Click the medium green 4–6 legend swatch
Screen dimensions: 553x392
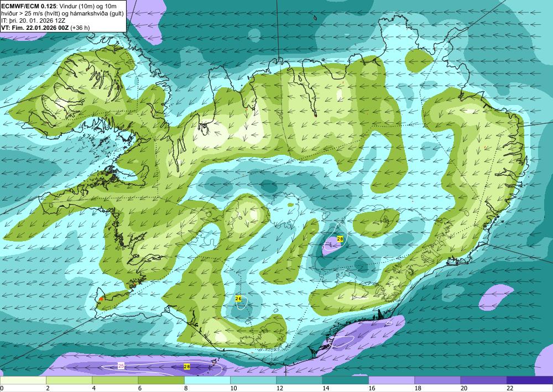(x=115, y=380)
